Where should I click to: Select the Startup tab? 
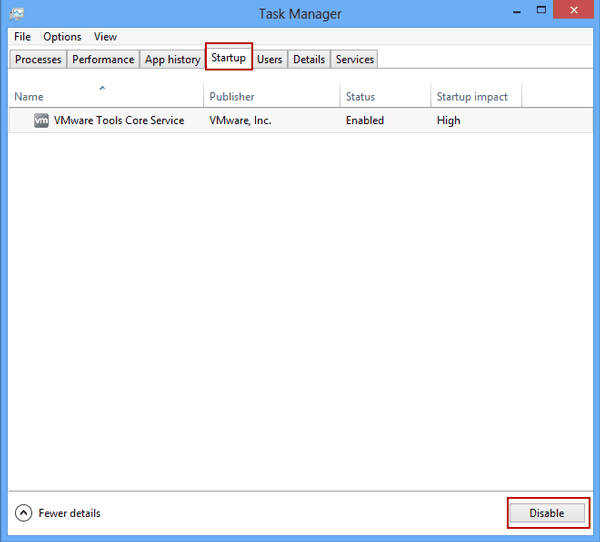(x=228, y=58)
